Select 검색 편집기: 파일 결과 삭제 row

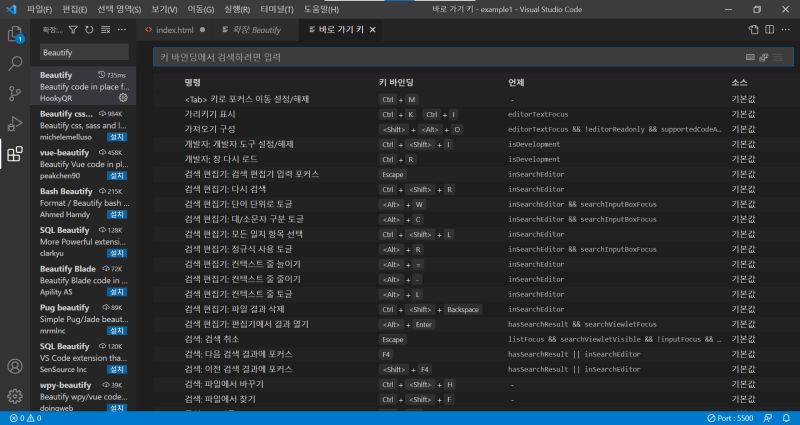(x=473, y=309)
